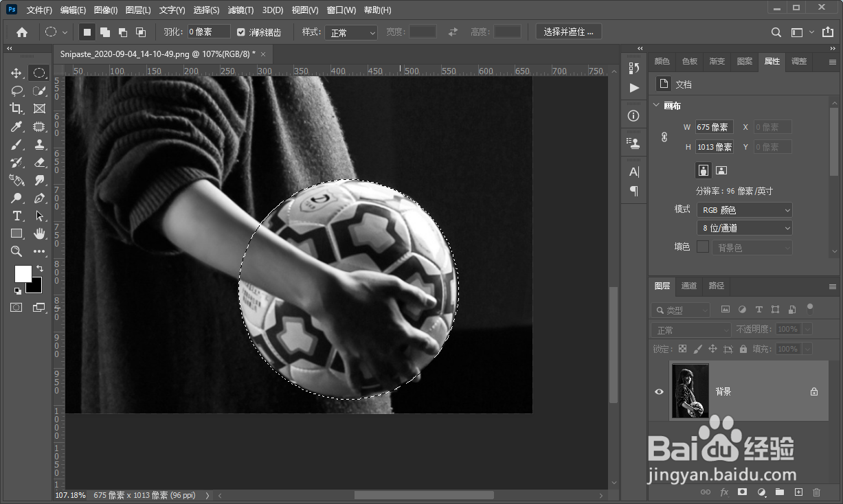843x504 pixels.
Task: Select the Crop tool
Action: coord(16,108)
